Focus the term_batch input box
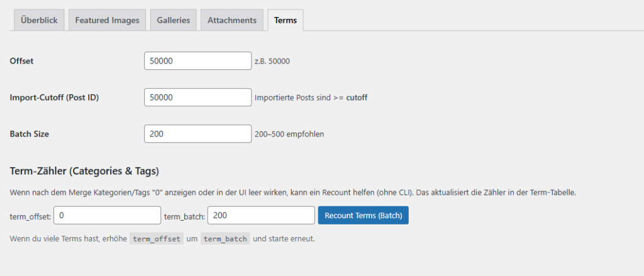The image size is (644, 276). pos(261,216)
